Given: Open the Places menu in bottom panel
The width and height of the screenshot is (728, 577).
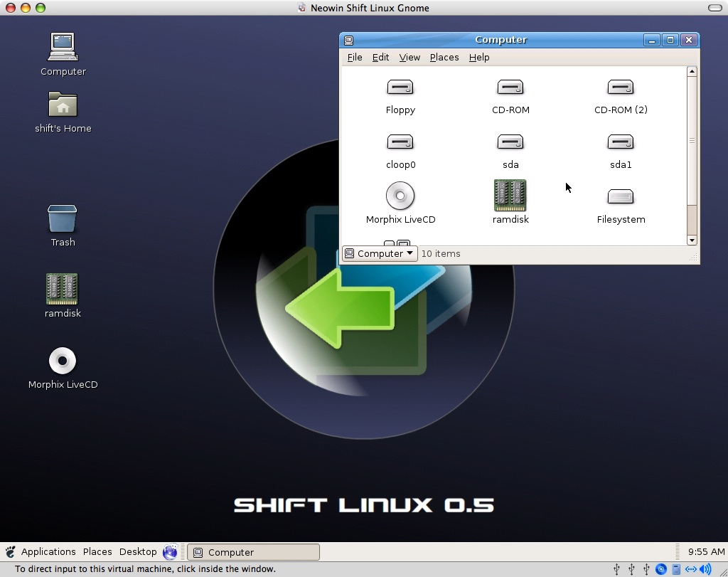Looking at the screenshot, I should pos(97,552).
